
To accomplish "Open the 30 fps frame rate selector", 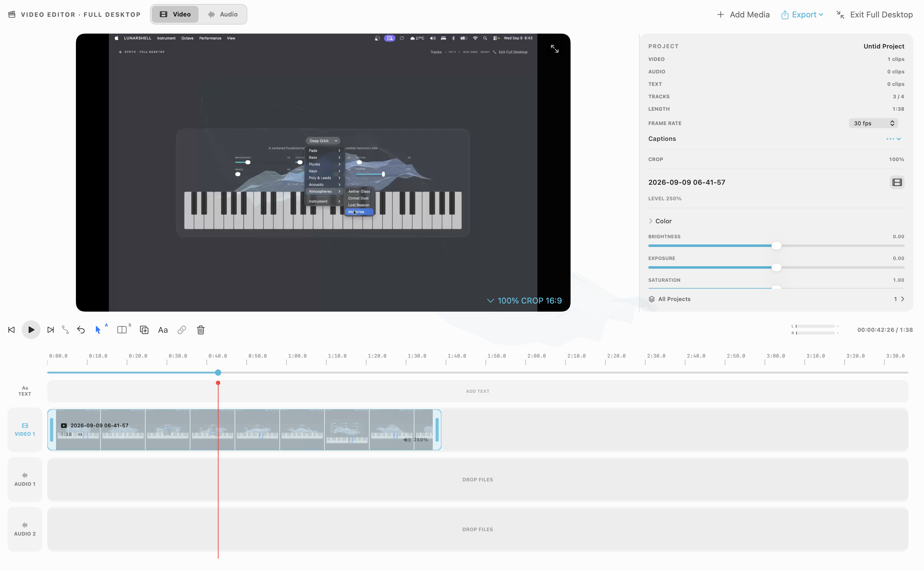I will [873, 123].
